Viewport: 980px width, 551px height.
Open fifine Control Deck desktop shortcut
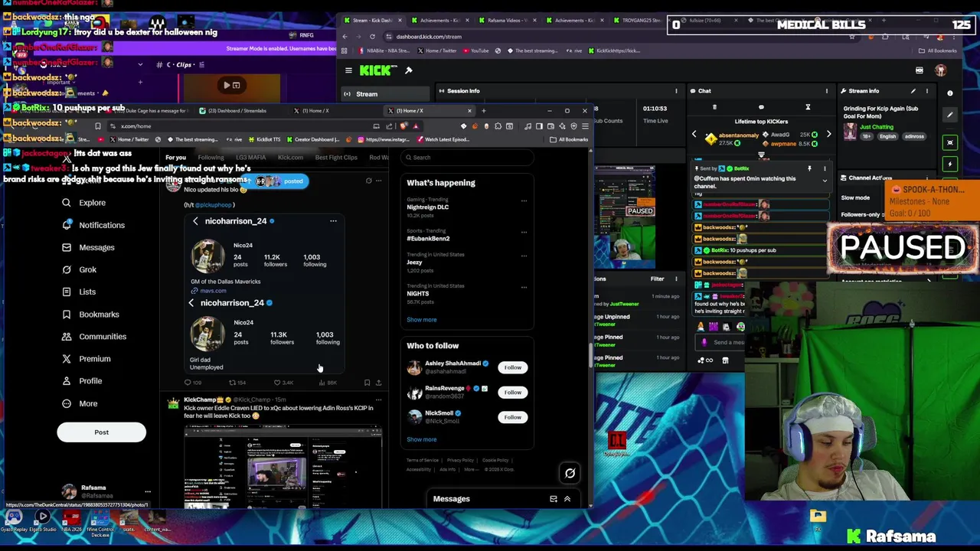click(x=100, y=523)
